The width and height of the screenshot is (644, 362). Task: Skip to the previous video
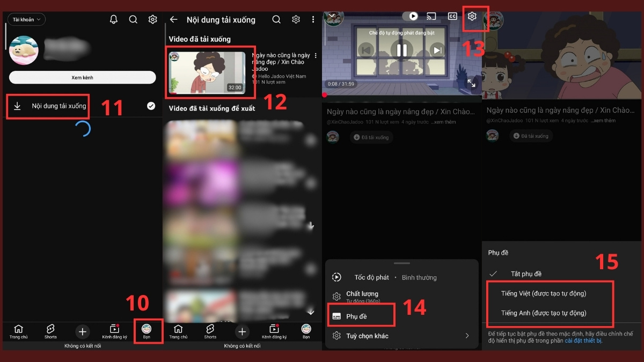coord(365,50)
